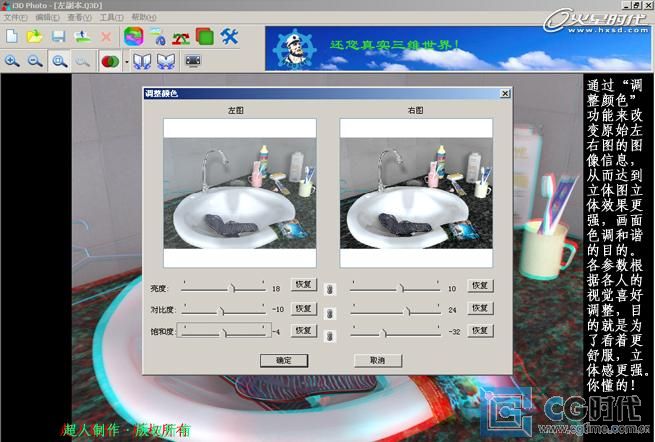Click the right contrast value 24
Screen dimensions: 655x442
point(452,310)
